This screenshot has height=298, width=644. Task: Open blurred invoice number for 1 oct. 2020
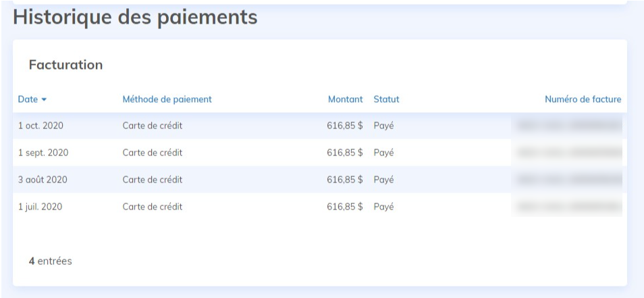point(568,126)
